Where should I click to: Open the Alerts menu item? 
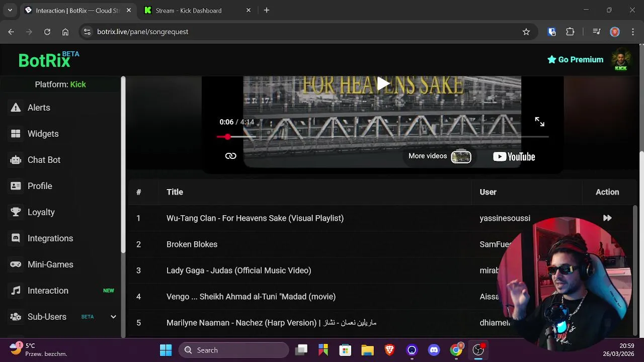(39, 108)
